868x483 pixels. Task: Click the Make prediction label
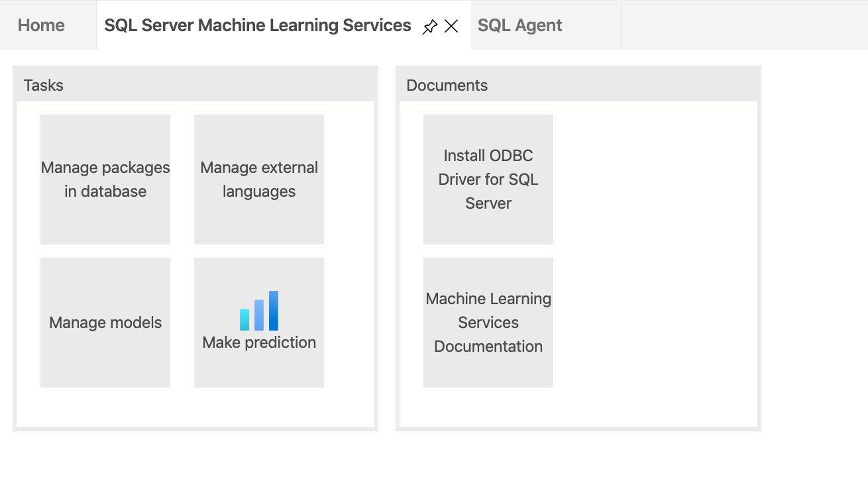(x=259, y=343)
